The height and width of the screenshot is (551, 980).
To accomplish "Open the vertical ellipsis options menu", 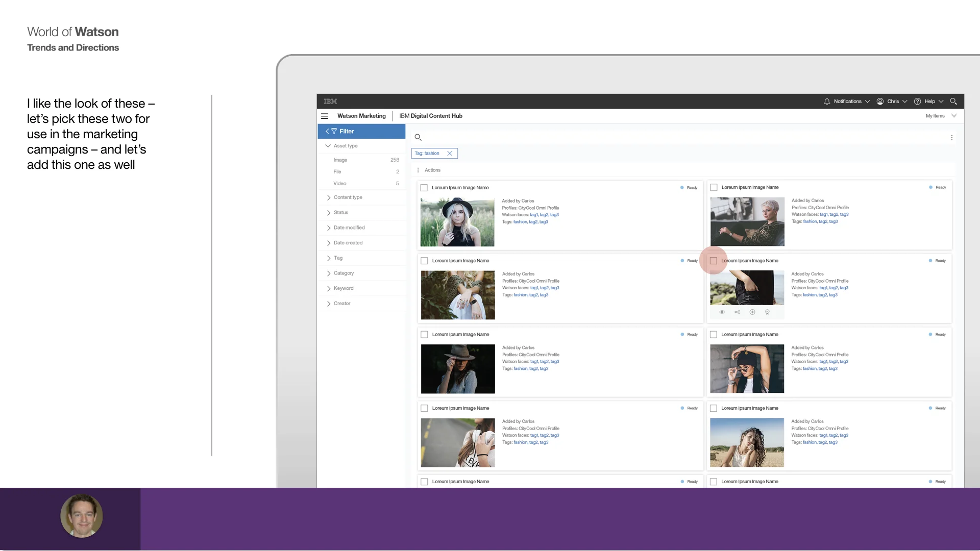I will 951,138.
